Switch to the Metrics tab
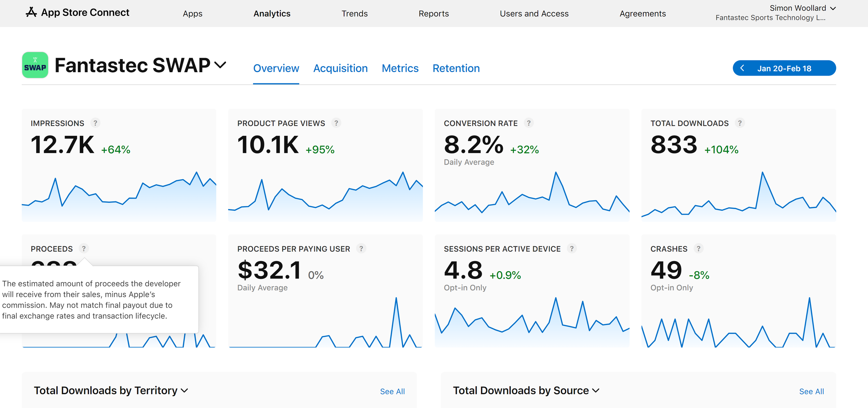The height and width of the screenshot is (408, 868). click(x=400, y=68)
